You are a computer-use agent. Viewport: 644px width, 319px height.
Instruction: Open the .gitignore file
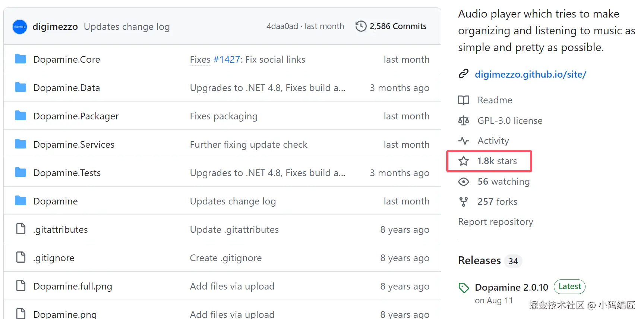tap(54, 258)
